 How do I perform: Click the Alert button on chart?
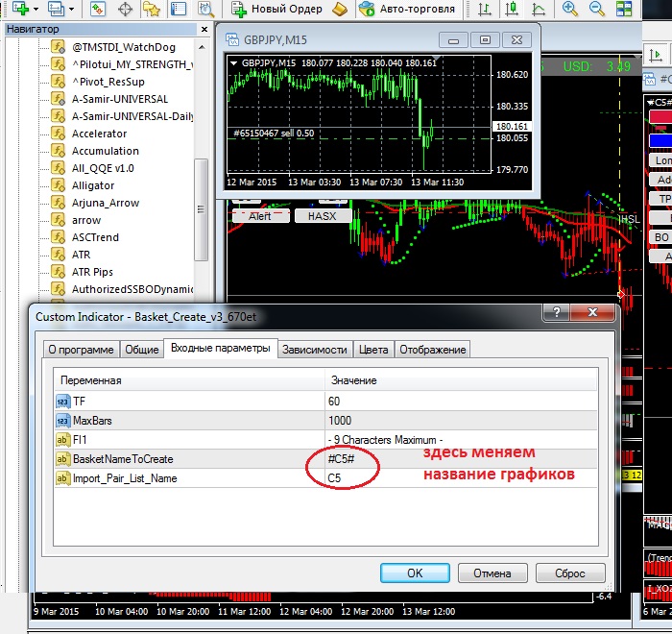click(x=260, y=216)
